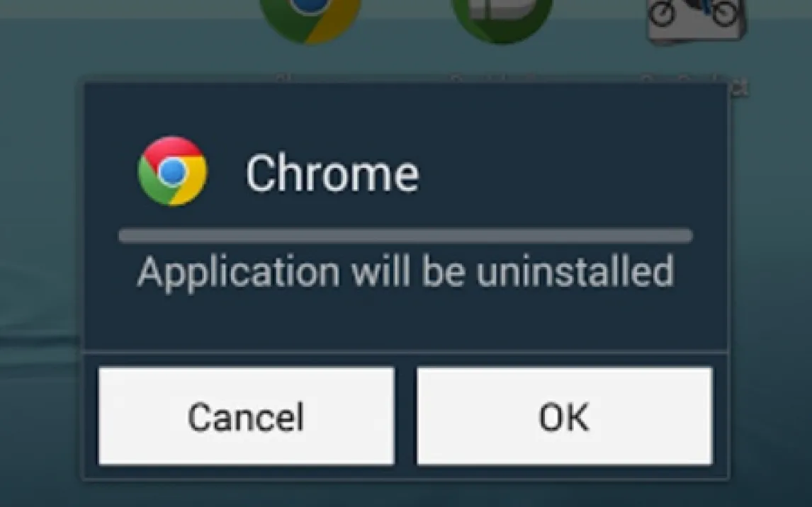Click the blurred label under the green app icon

[x=501, y=79]
